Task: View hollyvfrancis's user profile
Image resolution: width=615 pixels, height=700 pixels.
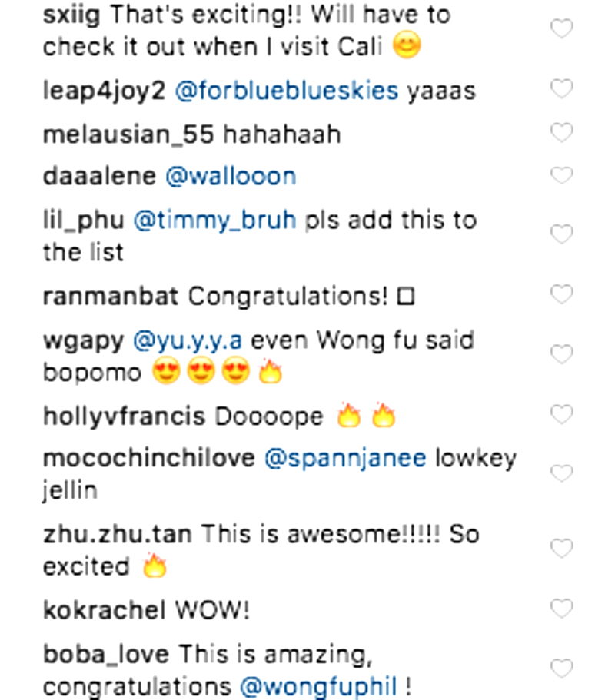Action: pos(124,417)
